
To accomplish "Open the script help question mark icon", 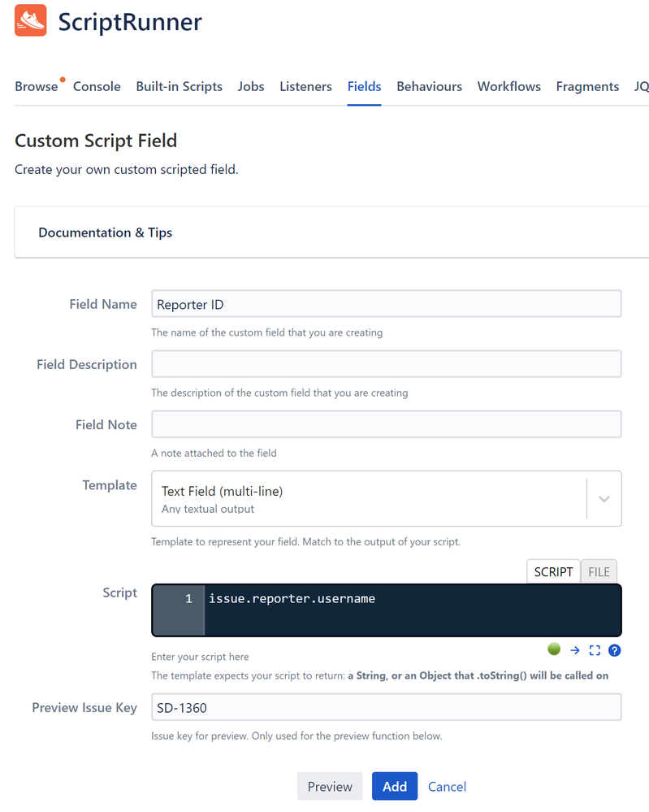I will (614, 650).
